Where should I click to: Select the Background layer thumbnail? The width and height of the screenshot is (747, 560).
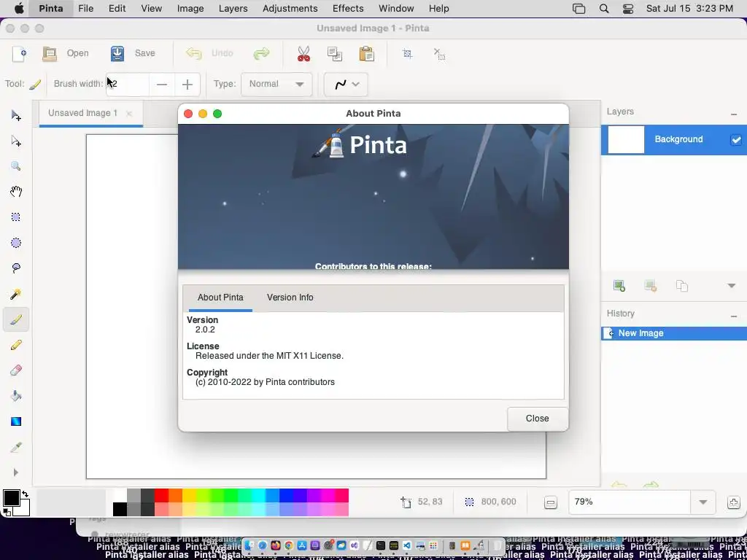click(x=626, y=139)
